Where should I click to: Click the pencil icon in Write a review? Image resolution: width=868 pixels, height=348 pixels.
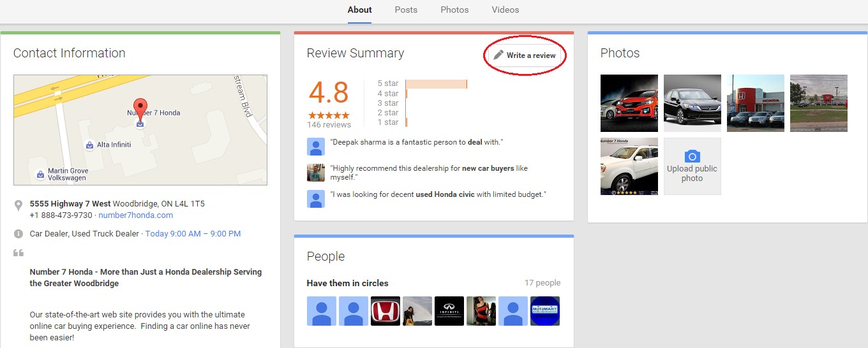[498, 55]
